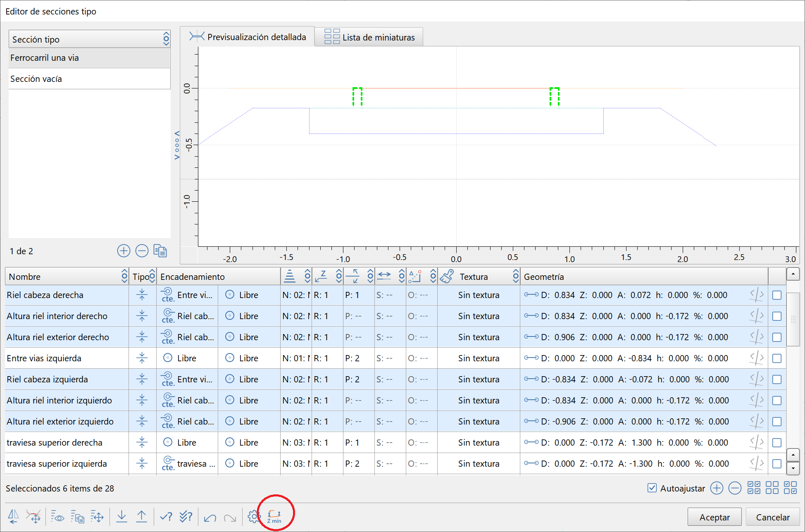Click the Z mín tool icon
Screen dimensions: 805x532
[x=274, y=516]
